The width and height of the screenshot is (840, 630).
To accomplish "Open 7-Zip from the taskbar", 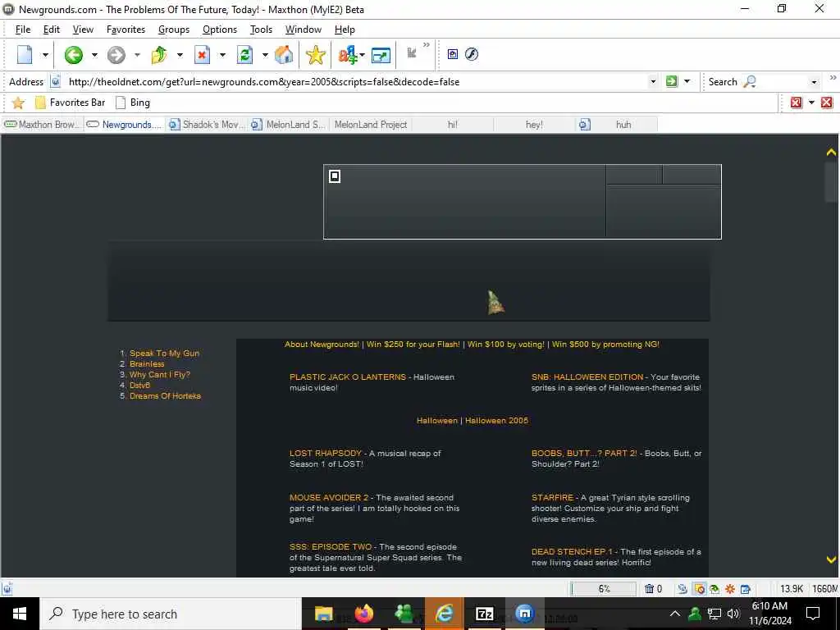I will (484, 614).
